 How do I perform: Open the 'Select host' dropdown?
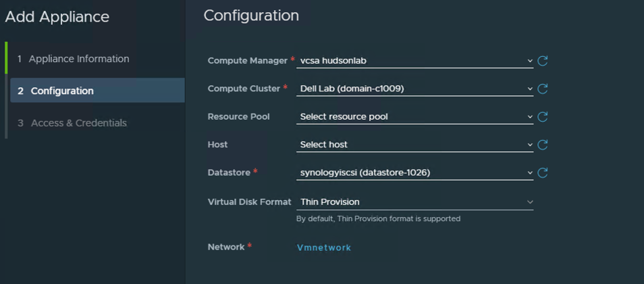point(415,145)
